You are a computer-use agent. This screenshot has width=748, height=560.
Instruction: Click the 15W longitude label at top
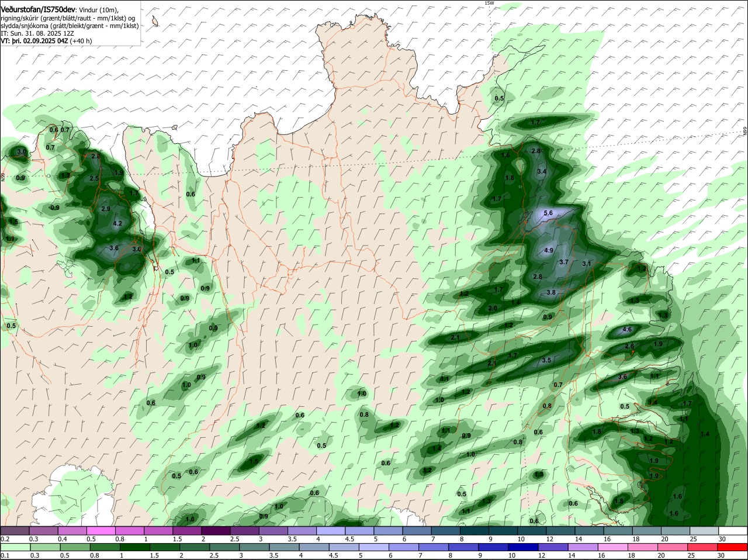click(489, 3)
